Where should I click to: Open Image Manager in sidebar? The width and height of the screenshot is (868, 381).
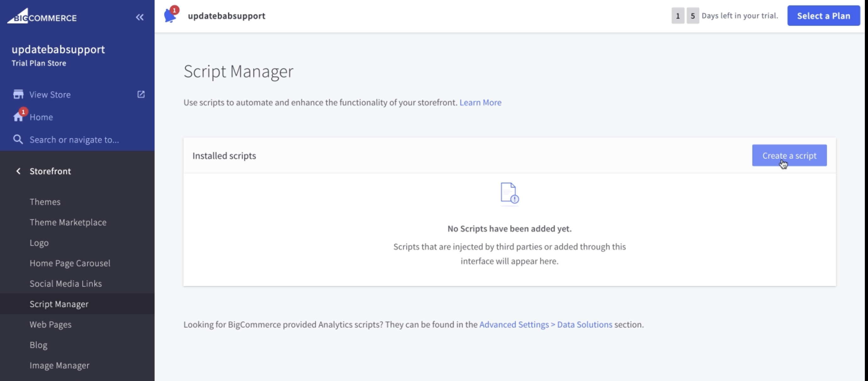tap(59, 365)
